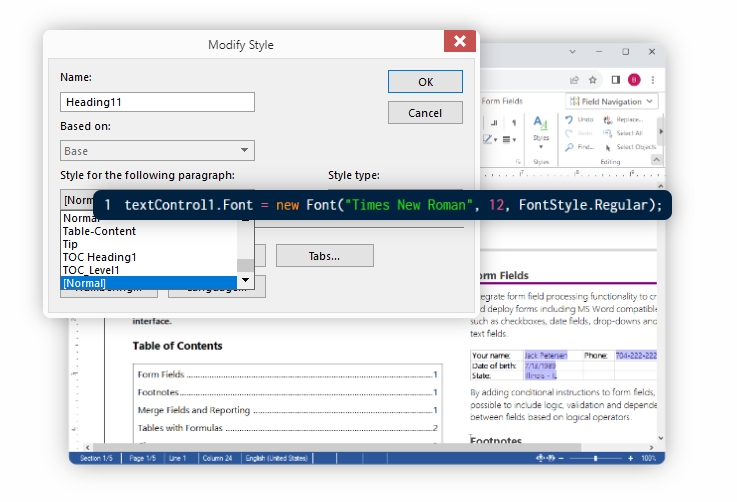Viewport: 737px width, 502px height.
Task: Click 'Column 24' in status bar
Action: pyautogui.click(x=218, y=458)
